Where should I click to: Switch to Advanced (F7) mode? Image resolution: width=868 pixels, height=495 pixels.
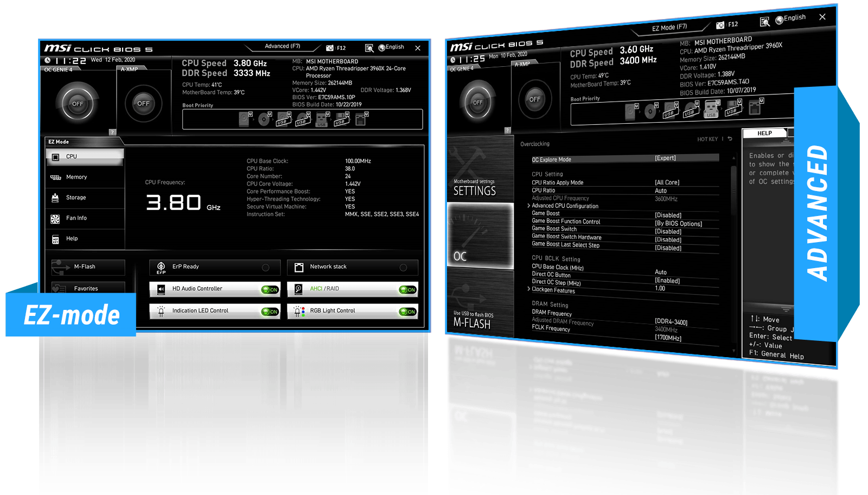(x=282, y=46)
